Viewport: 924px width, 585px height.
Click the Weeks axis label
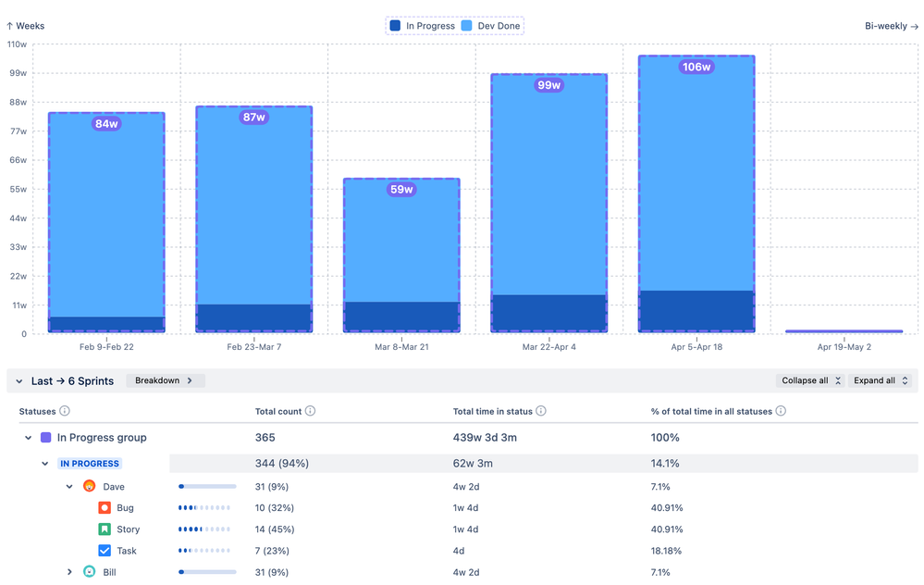25,25
